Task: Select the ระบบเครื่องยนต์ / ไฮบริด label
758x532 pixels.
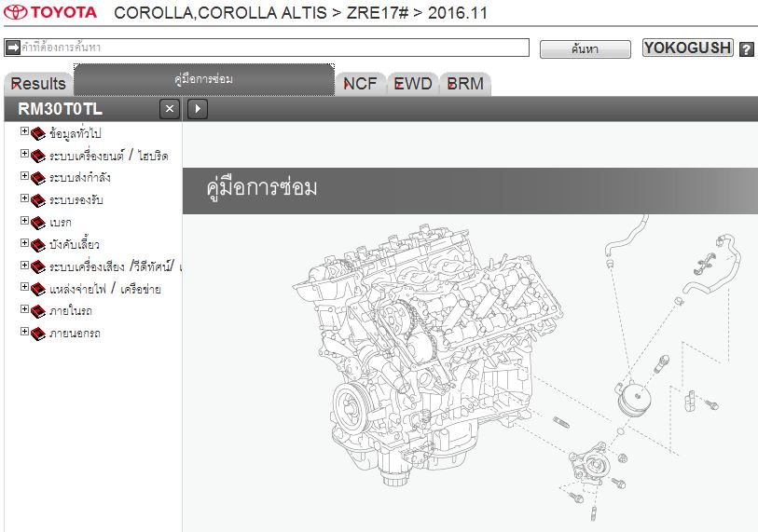Action: (109, 156)
